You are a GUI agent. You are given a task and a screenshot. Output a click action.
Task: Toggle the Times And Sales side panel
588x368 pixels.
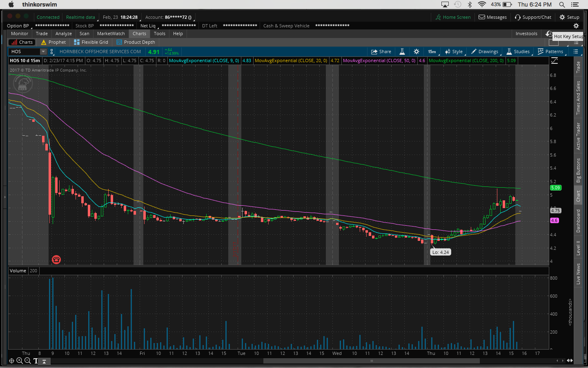tap(578, 98)
